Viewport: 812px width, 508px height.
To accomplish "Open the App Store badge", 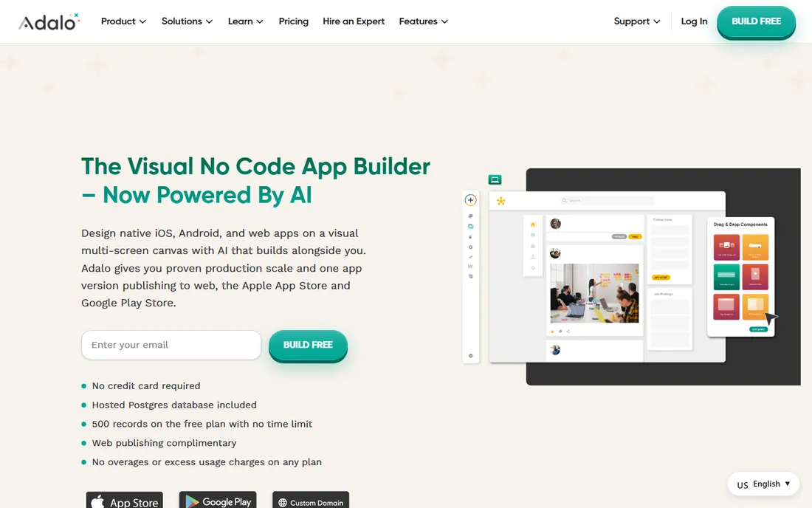I will click(124, 501).
